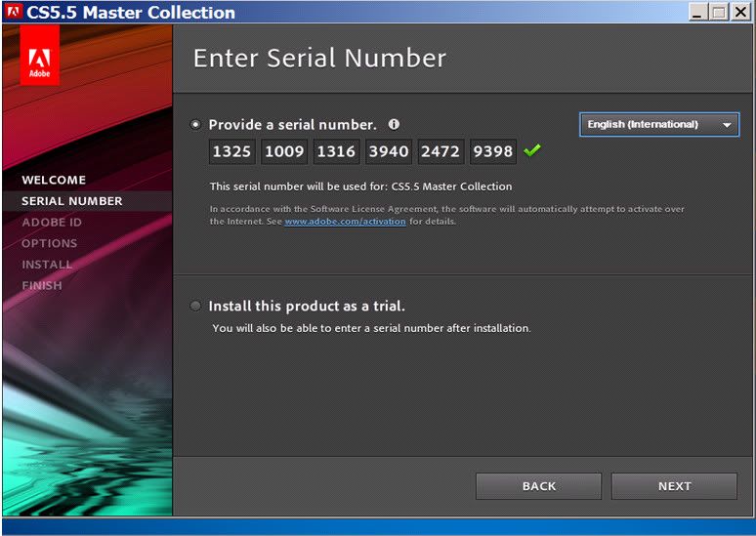Click the NEXT button

(x=674, y=486)
